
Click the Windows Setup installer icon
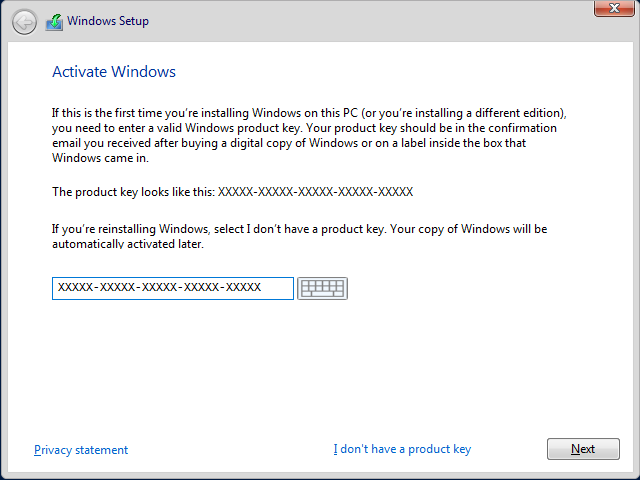54,22
